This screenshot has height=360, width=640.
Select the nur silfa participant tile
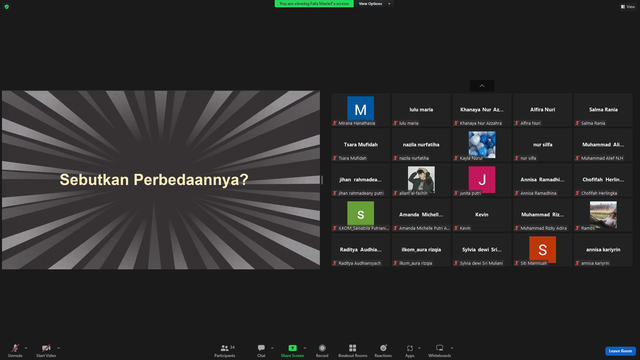click(542, 144)
